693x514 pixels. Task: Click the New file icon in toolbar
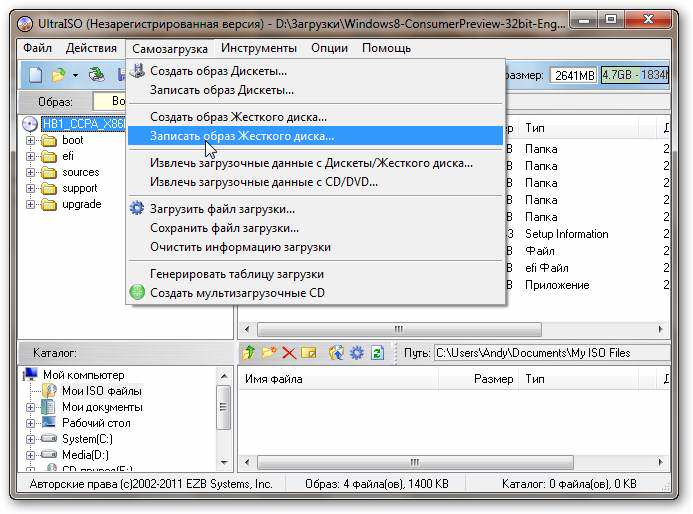[35, 74]
